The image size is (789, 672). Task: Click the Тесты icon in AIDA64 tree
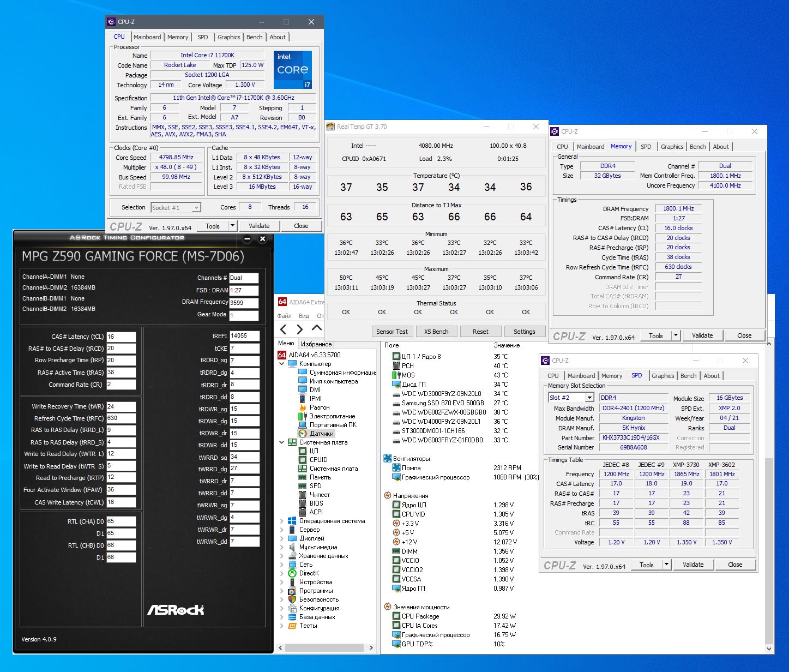[292, 626]
